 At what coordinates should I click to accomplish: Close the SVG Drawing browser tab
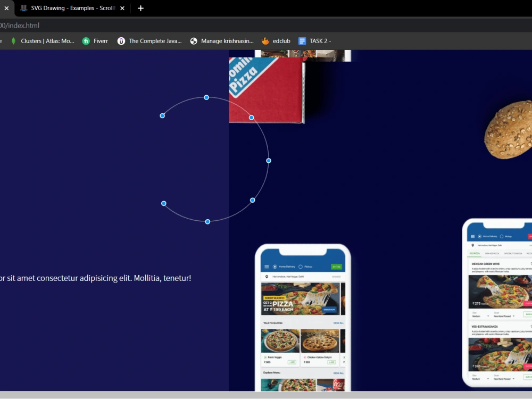122,8
